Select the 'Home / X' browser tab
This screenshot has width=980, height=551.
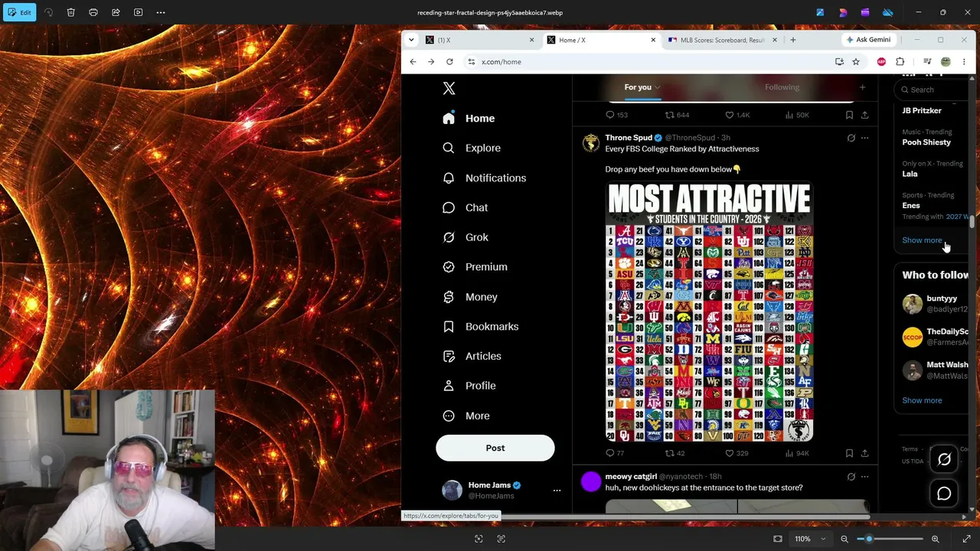coord(601,40)
